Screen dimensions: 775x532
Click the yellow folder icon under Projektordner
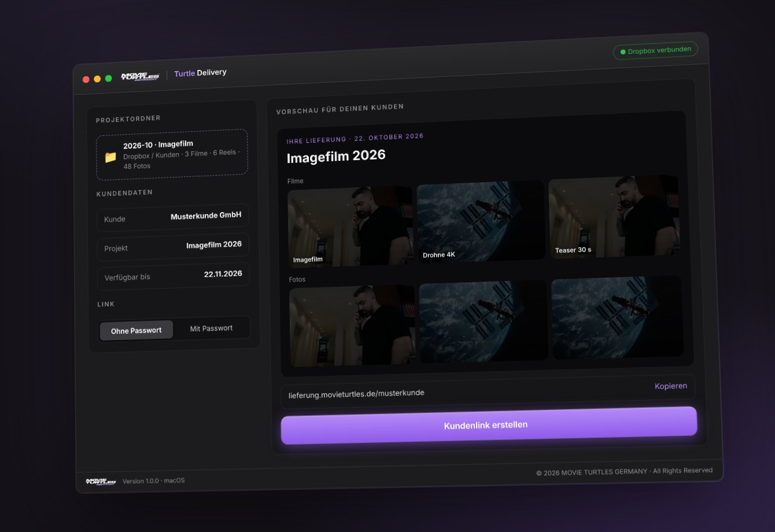tap(110, 157)
